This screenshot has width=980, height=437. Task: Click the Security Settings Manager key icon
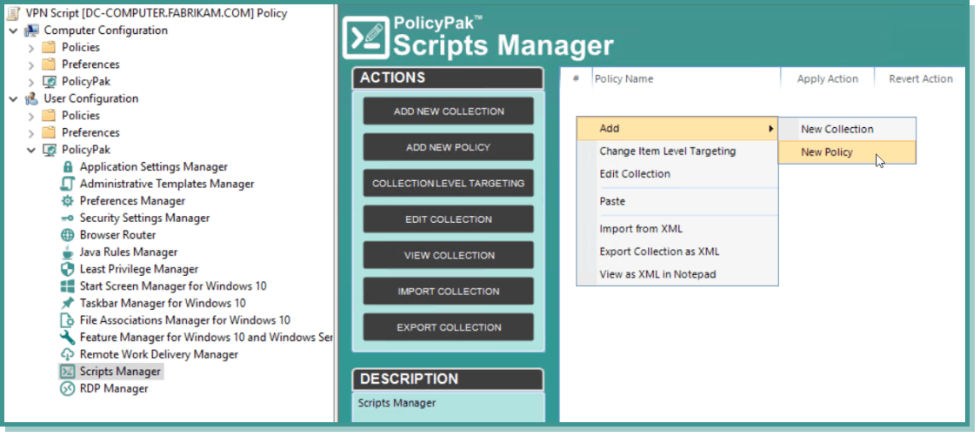(68, 218)
